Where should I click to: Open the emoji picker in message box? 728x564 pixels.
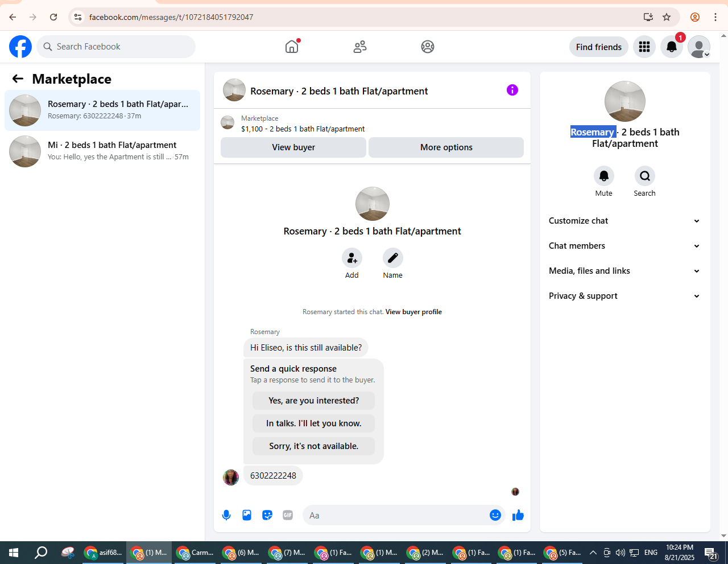(x=495, y=515)
